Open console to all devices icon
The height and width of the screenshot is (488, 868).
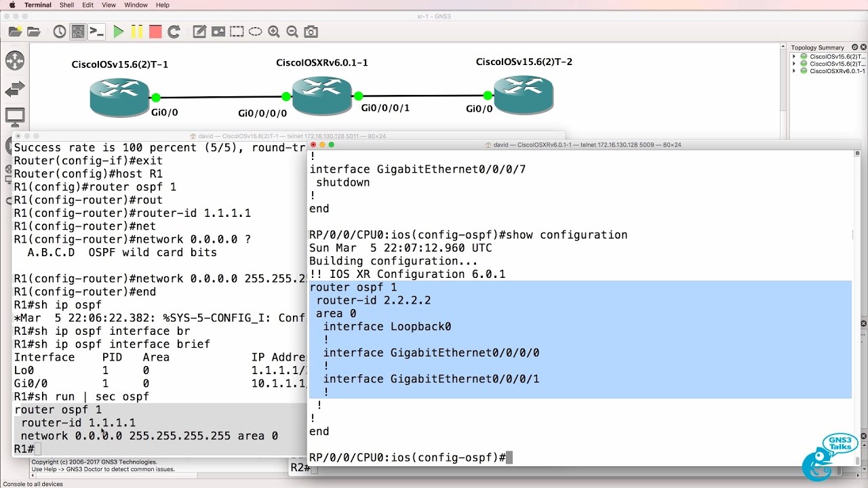coord(97,31)
